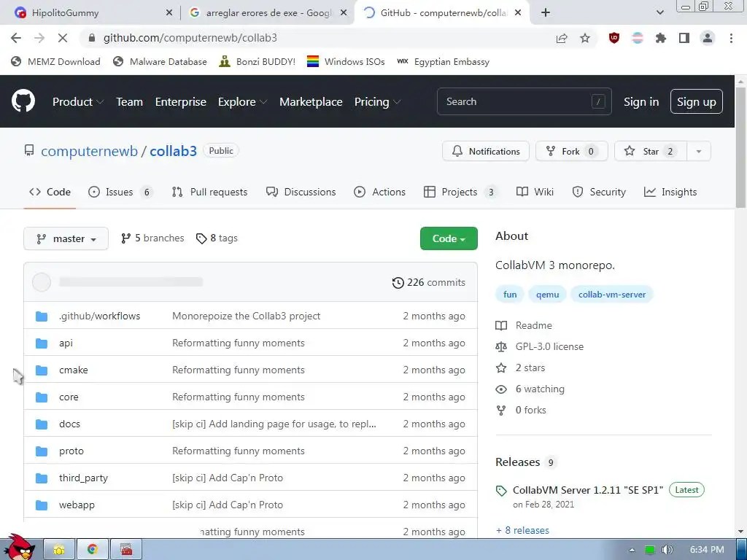Screen dimensions: 747x560
Task: Click the Angry Birds start button
Action: (x=19, y=547)
